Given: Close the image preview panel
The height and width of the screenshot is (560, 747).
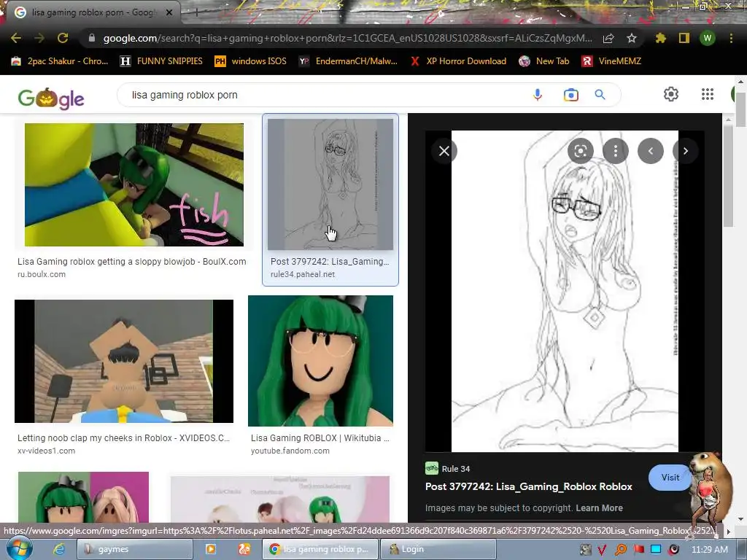Looking at the screenshot, I should [x=444, y=151].
